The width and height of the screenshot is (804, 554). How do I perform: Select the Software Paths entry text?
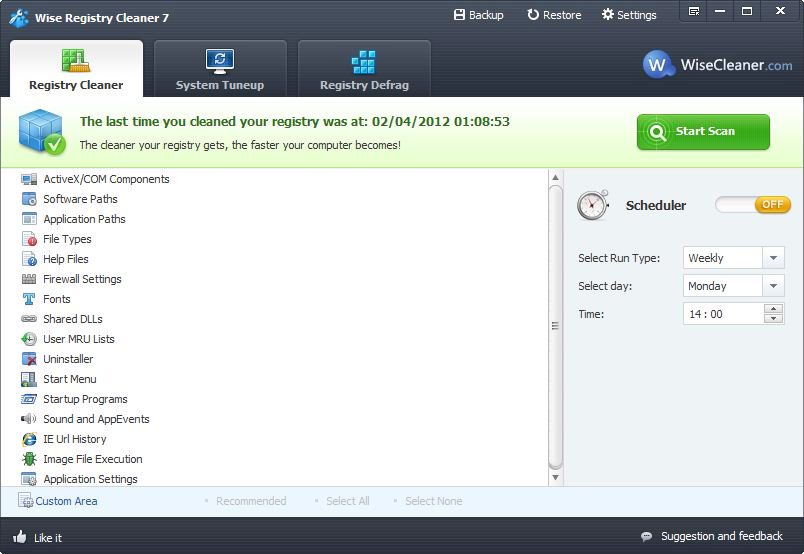80,199
